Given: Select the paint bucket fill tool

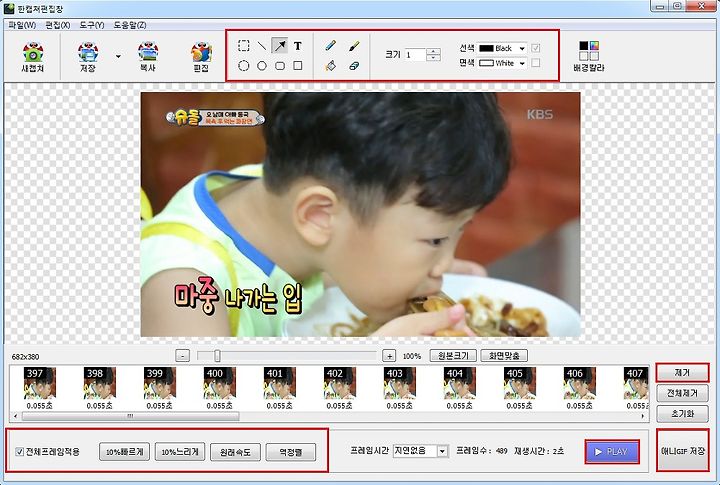Looking at the screenshot, I should 331,66.
